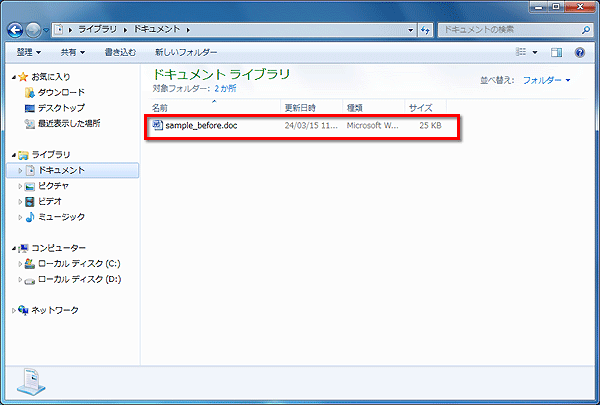The height and width of the screenshot is (405, 600).
Task: Change the view with view icon button
Action: (521, 52)
